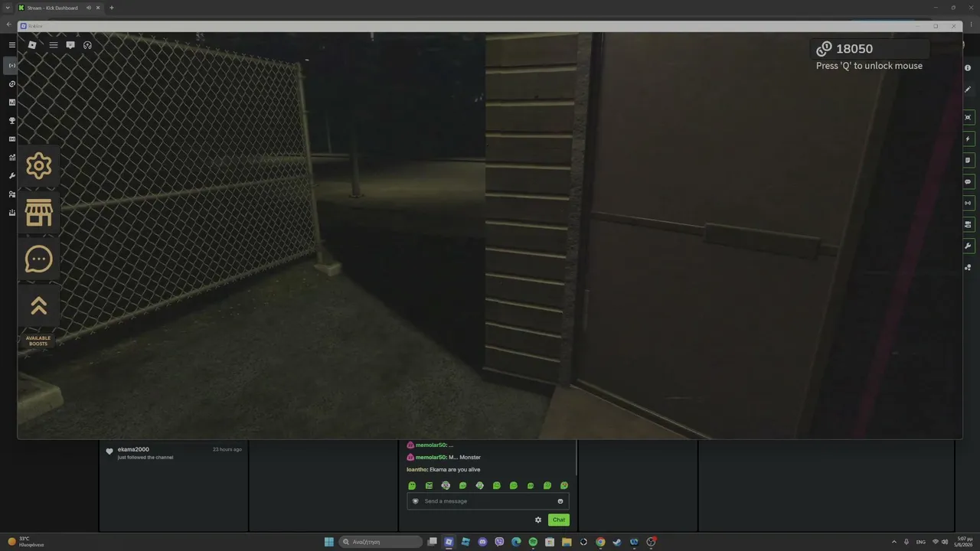980x551 pixels.
Task: Click username ekama2000 in follower activity
Action: pos(133,449)
